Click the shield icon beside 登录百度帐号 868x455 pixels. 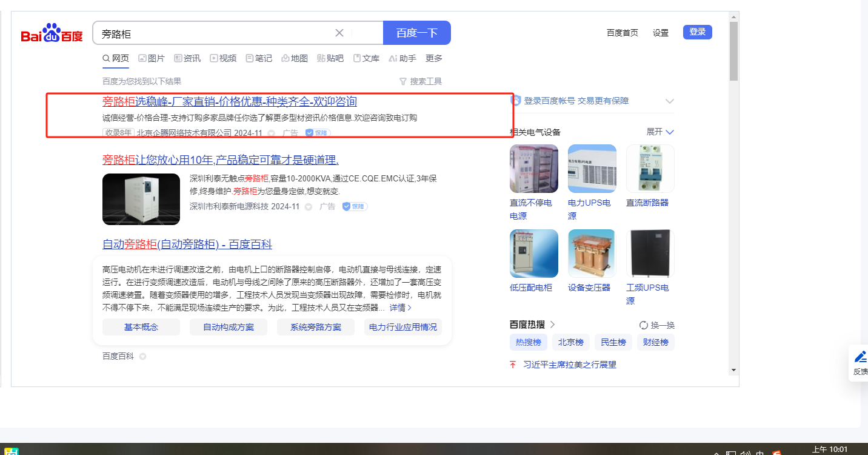pyautogui.click(x=516, y=101)
